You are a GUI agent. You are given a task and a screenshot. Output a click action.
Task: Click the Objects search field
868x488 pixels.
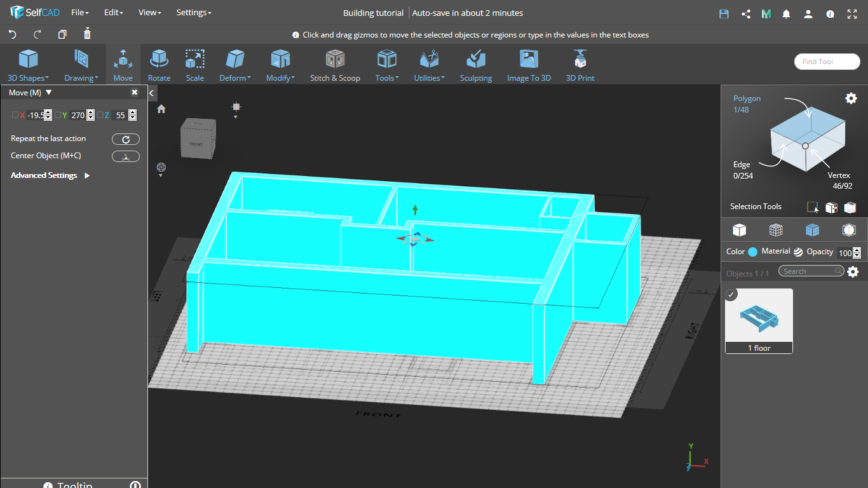(811, 271)
